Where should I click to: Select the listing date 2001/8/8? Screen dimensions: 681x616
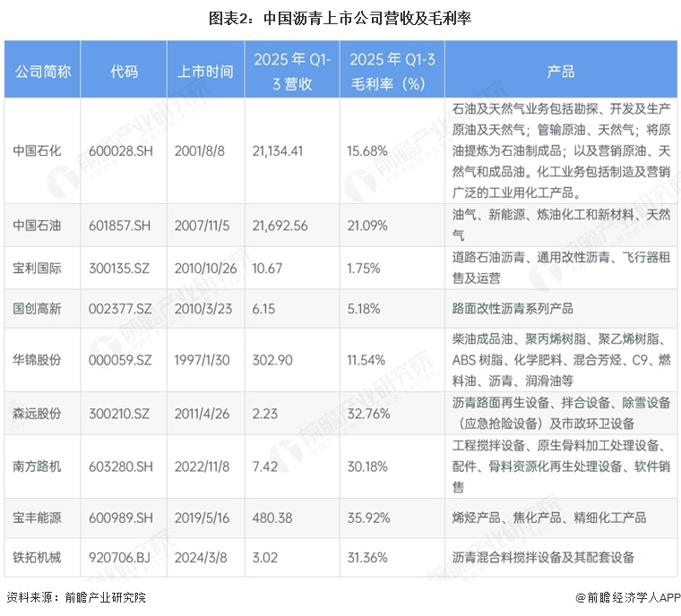pyautogui.click(x=200, y=150)
